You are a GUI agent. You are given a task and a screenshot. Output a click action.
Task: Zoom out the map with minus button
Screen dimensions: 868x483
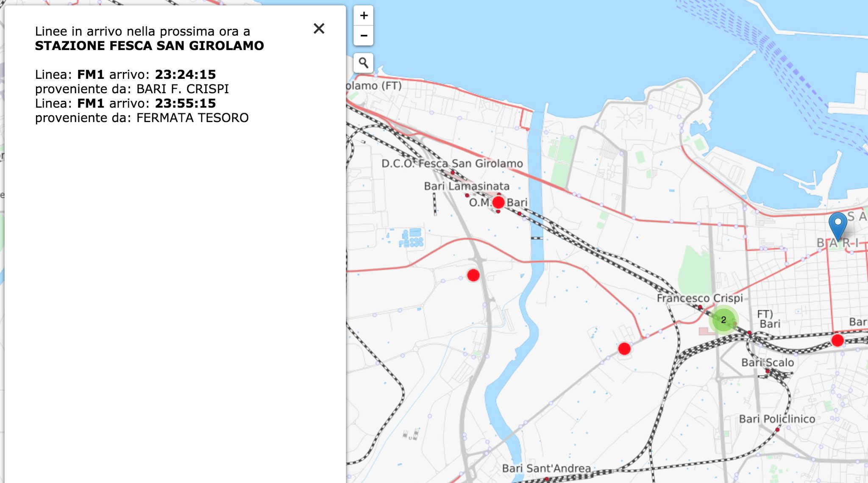click(364, 36)
